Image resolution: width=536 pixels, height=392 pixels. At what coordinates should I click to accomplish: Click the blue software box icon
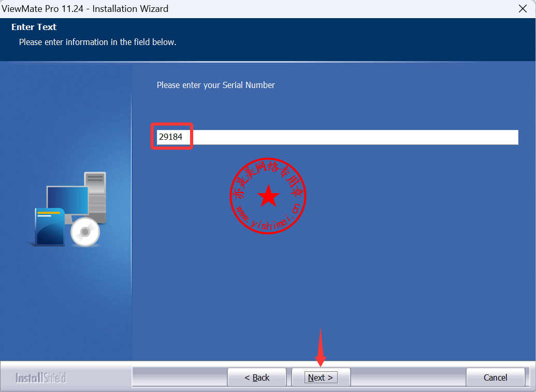pos(49,226)
